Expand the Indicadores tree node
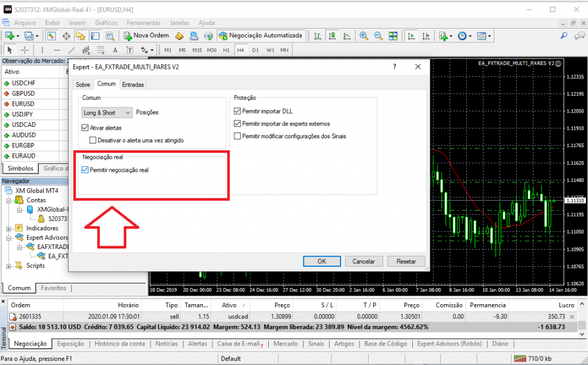Viewport: 588px width, 365px height. click(8, 228)
